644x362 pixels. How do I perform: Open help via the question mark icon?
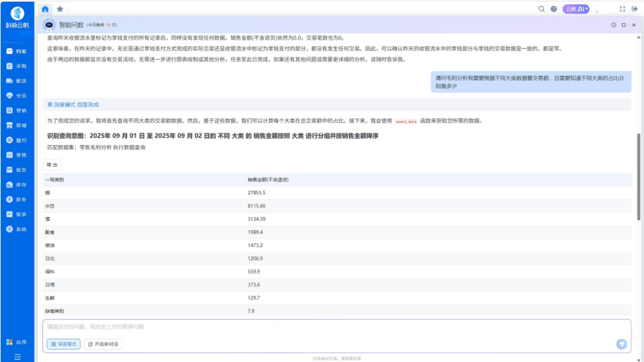click(554, 9)
